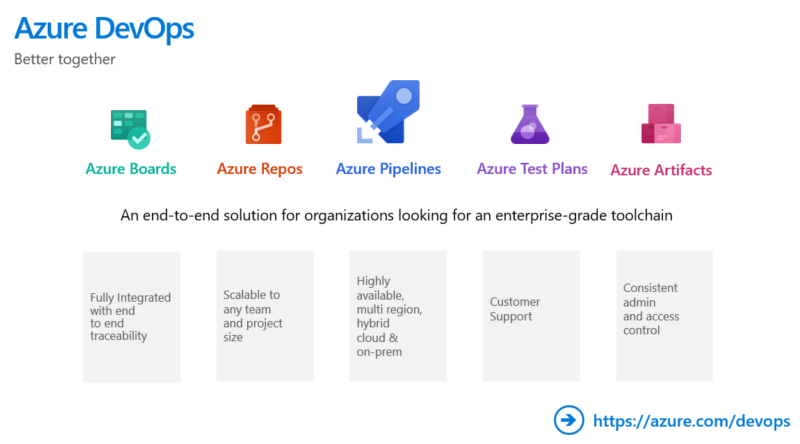Select the Azure Artifacts label
Screen dimensions: 800x444
(x=661, y=170)
